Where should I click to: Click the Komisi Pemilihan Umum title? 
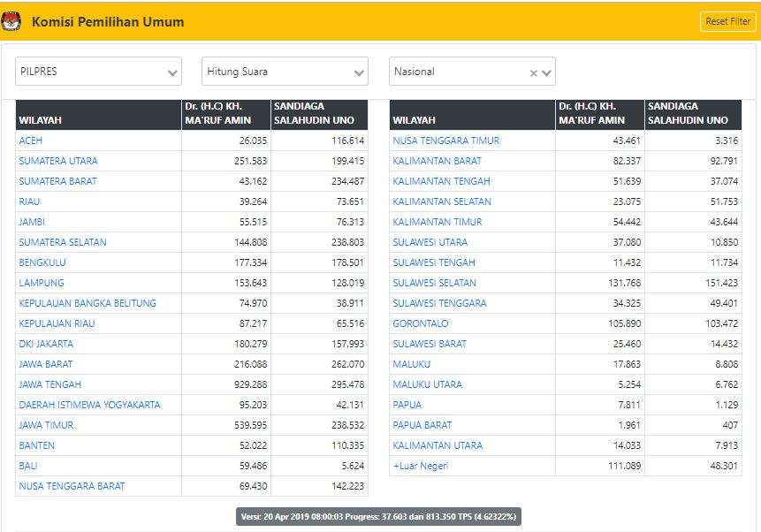(108, 22)
